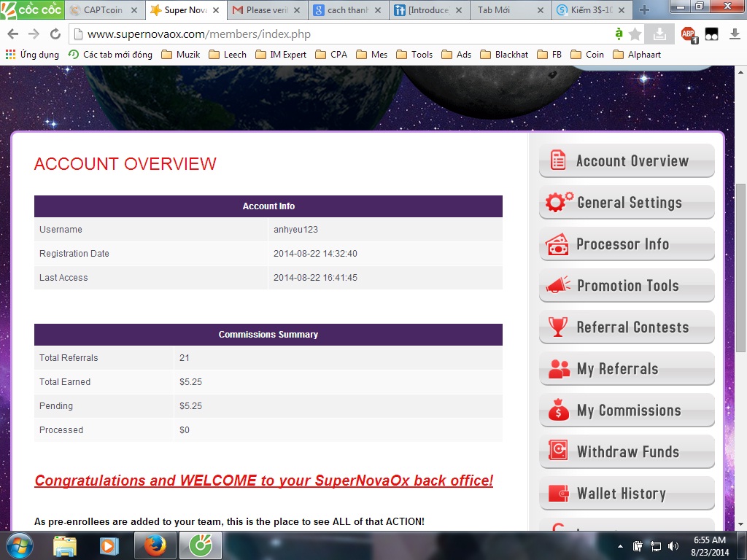Open the Account Overview sidebar button
The height and width of the screenshot is (560, 747).
coord(627,161)
